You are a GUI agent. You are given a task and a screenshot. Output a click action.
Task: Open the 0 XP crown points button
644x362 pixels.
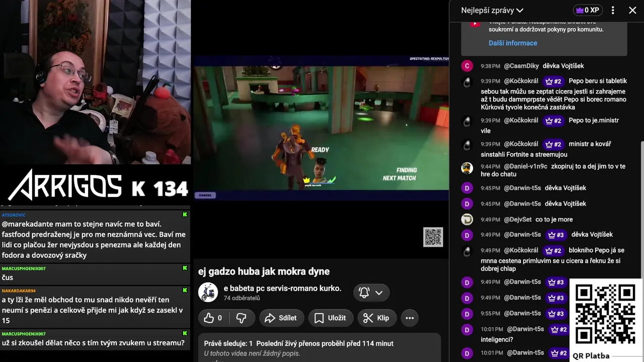tap(587, 10)
